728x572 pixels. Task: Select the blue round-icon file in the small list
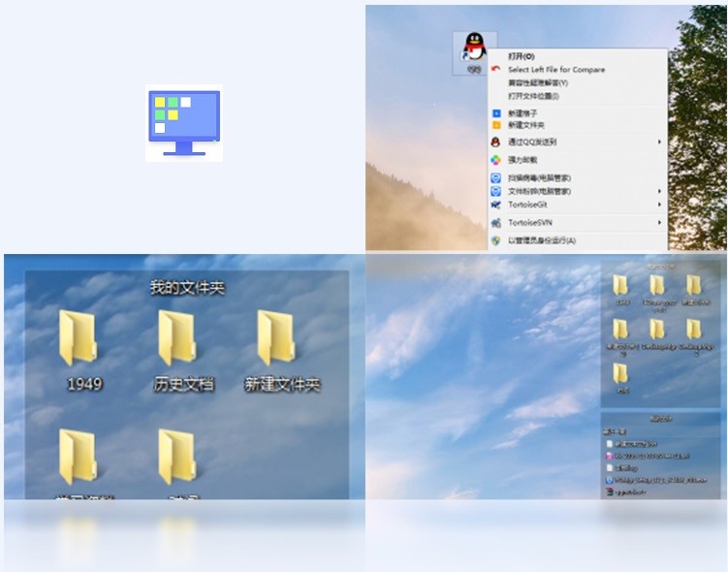click(656, 480)
